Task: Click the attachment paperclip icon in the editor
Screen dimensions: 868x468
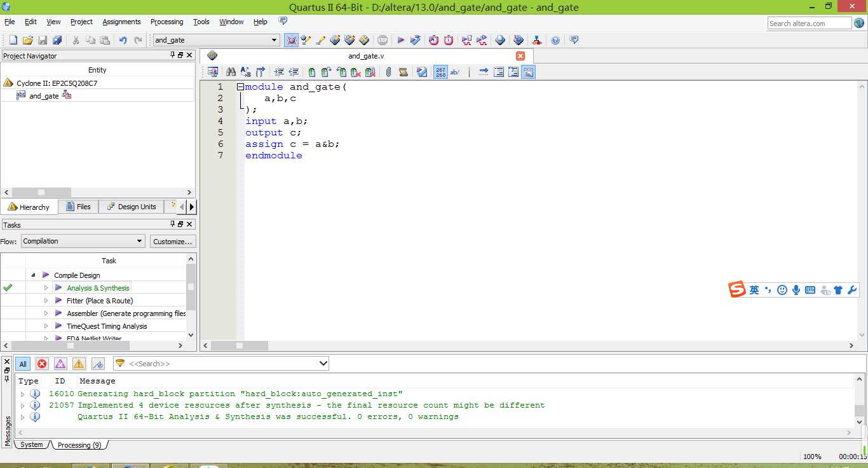Action: 388,72
